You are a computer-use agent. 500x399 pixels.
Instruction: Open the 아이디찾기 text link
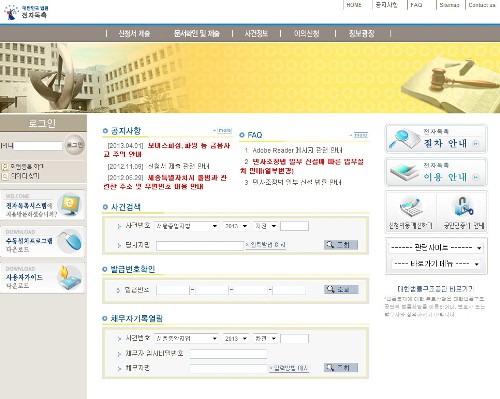coord(25,176)
